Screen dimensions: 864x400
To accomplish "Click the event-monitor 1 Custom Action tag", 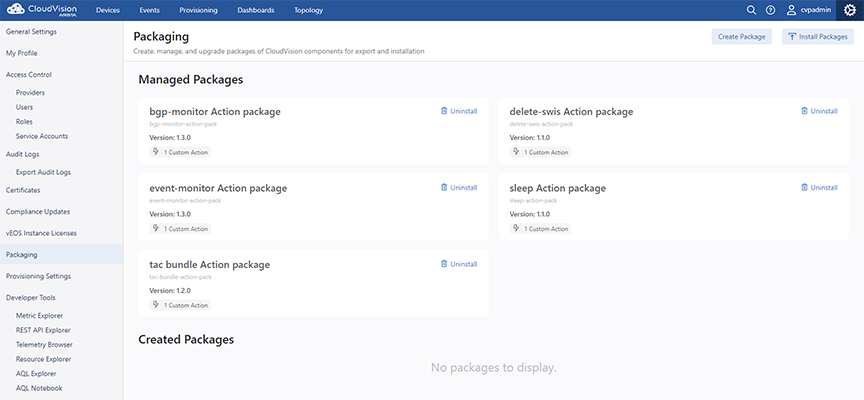I will tap(180, 229).
